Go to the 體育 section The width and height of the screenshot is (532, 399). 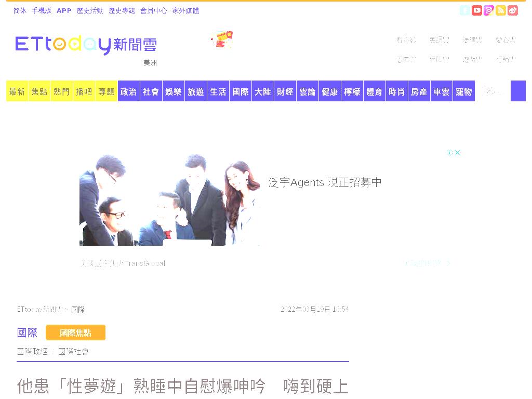[x=375, y=91]
